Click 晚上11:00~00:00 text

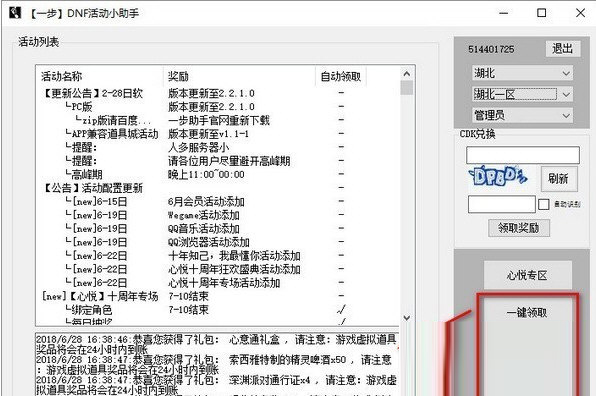pyautogui.click(x=206, y=174)
